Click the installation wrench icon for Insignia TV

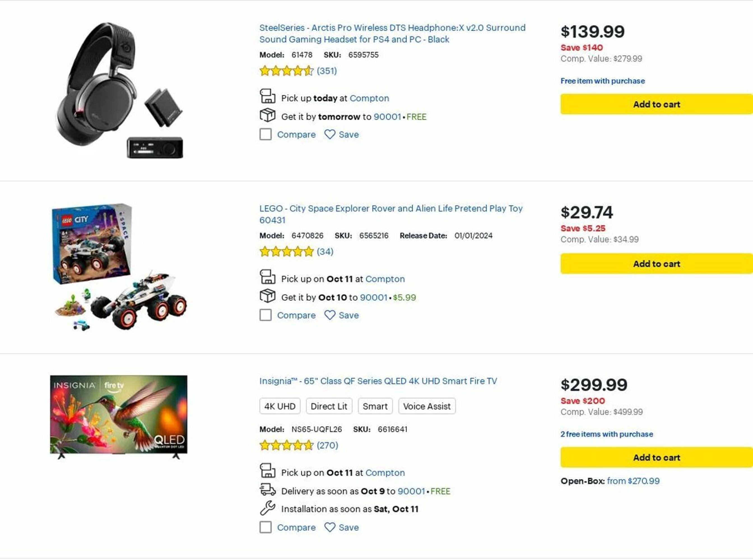[267, 508]
